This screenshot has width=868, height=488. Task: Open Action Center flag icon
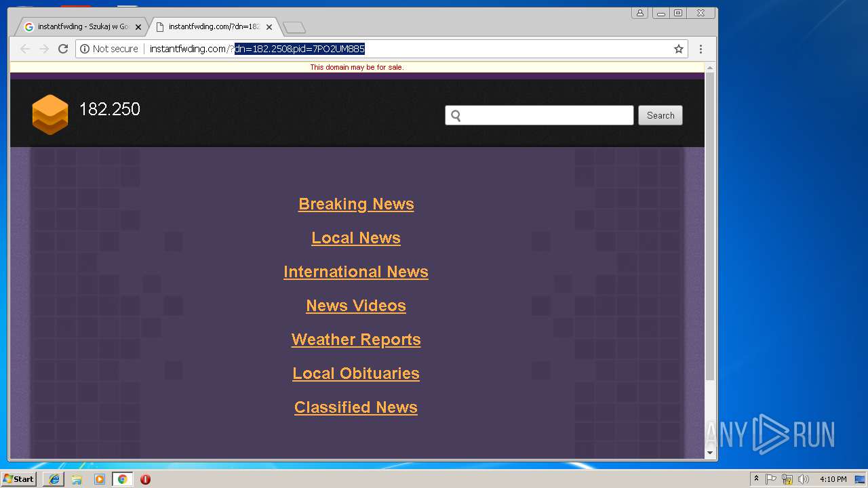point(772,479)
